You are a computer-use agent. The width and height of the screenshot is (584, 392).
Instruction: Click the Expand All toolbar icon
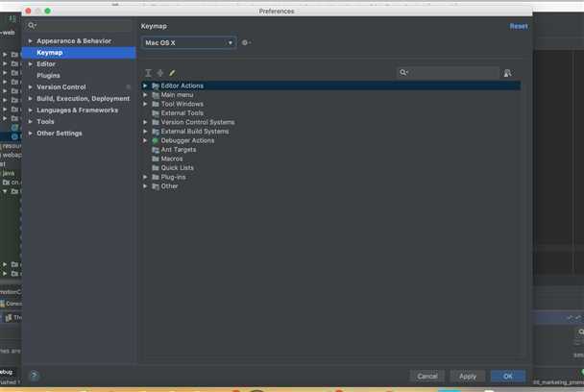click(148, 73)
